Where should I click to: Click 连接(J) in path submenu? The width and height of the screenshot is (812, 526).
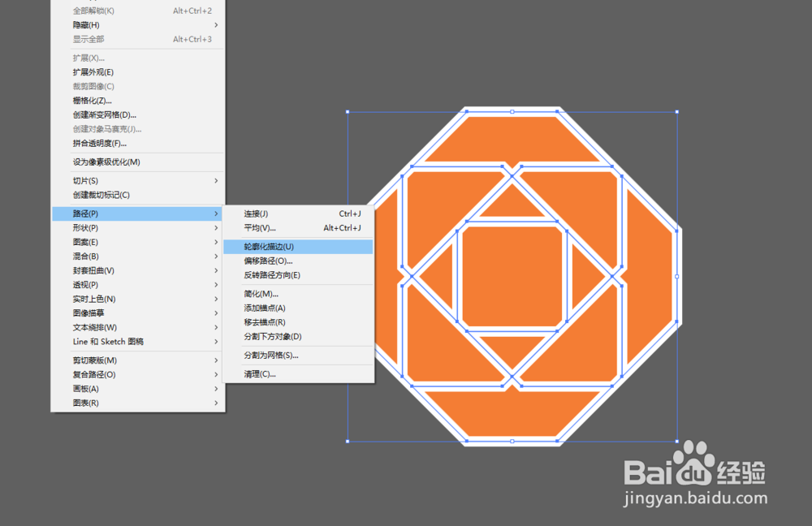(x=298, y=213)
